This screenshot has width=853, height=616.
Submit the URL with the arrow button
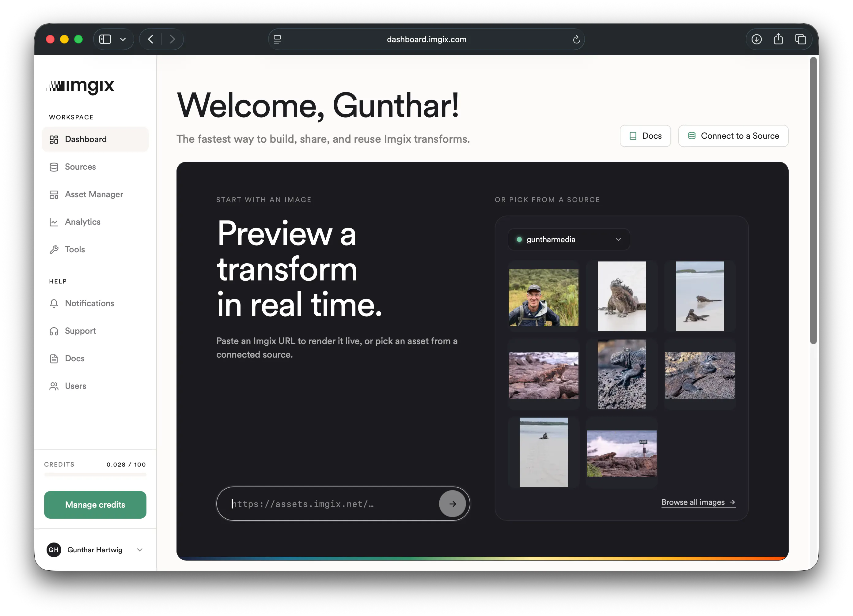pos(453,504)
